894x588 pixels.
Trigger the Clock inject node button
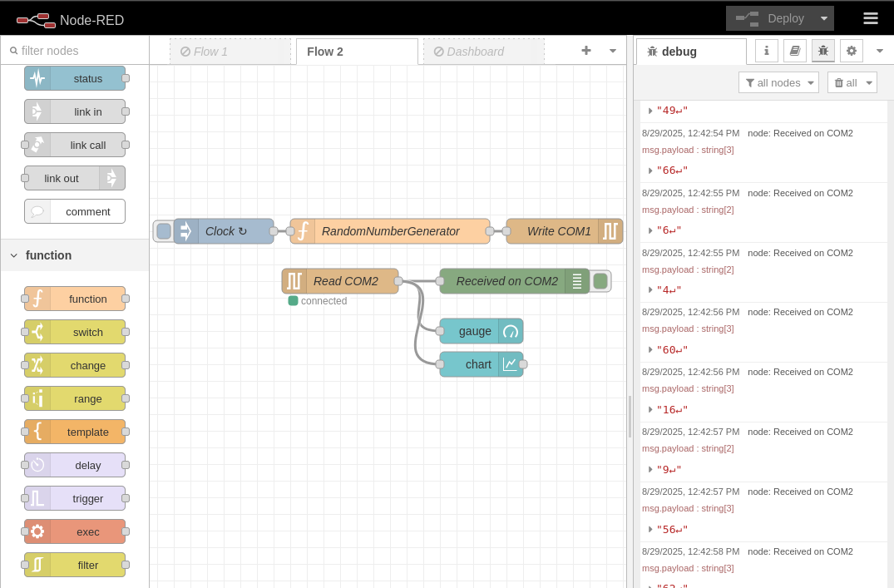click(x=164, y=231)
